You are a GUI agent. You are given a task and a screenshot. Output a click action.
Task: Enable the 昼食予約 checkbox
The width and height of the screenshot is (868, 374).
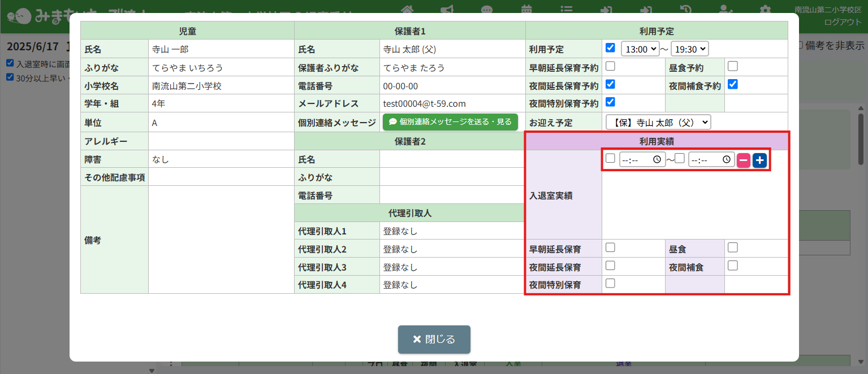pyautogui.click(x=732, y=66)
